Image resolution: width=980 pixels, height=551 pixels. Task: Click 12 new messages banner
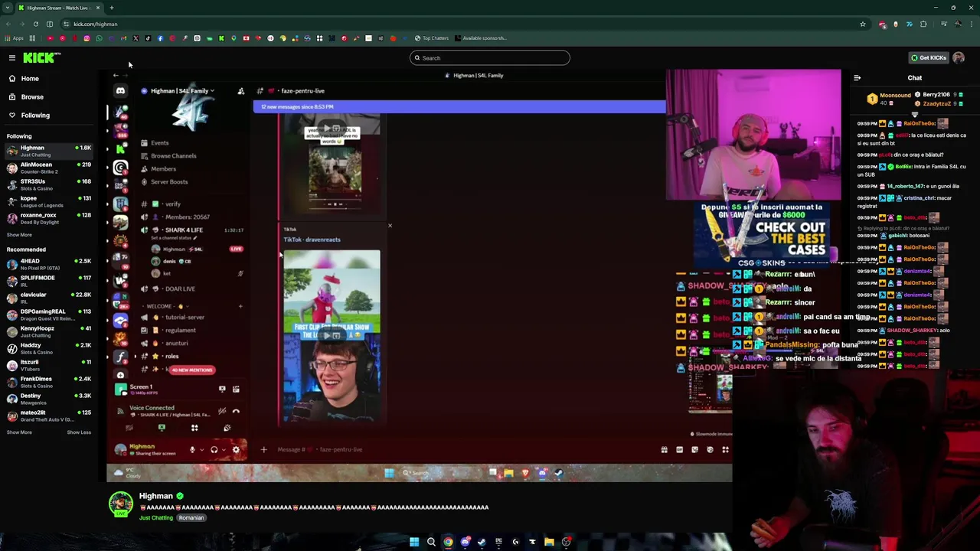coord(459,107)
